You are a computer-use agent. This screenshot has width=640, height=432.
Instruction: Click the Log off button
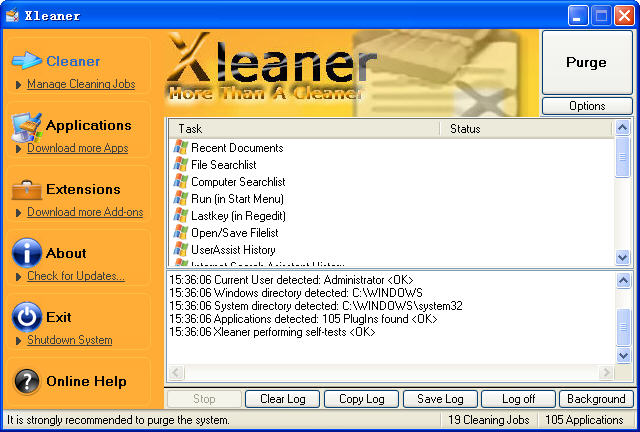(x=518, y=399)
